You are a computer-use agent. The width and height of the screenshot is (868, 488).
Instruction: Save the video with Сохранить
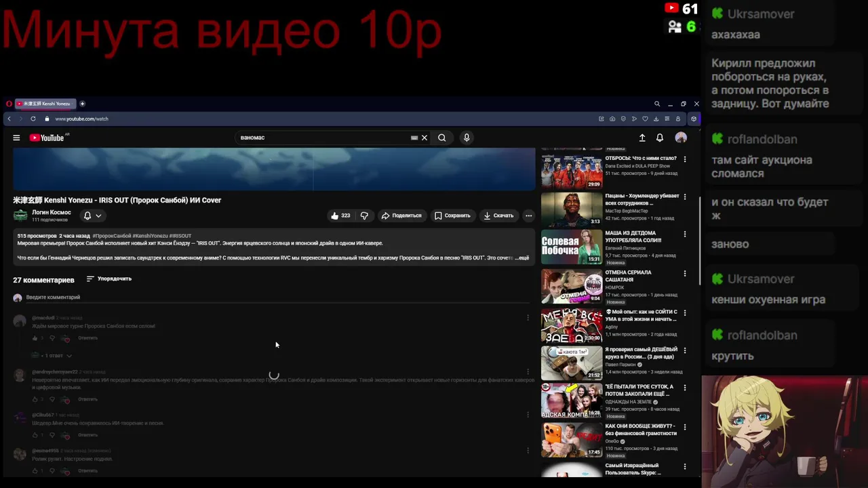[x=452, y=216]
